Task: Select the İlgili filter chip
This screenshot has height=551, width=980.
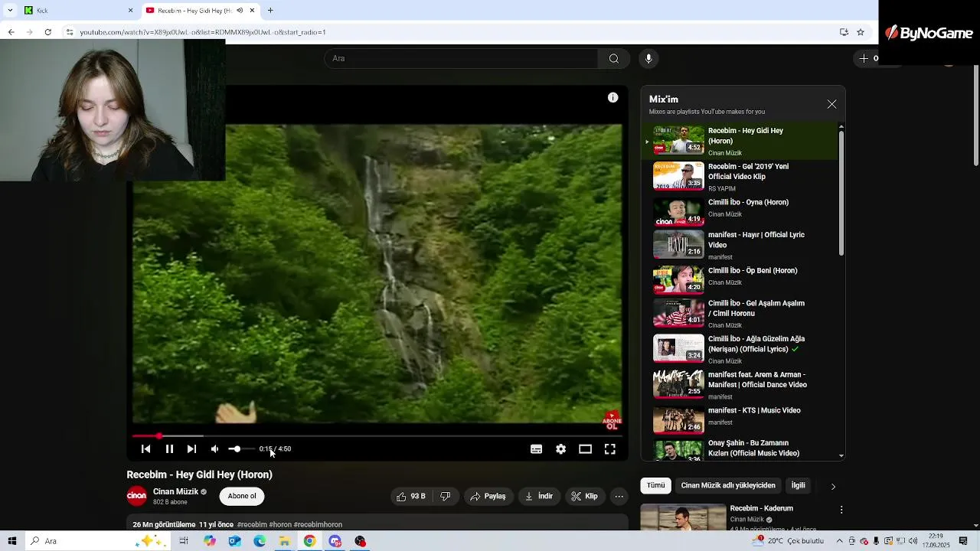Action: tap(798, 485)
